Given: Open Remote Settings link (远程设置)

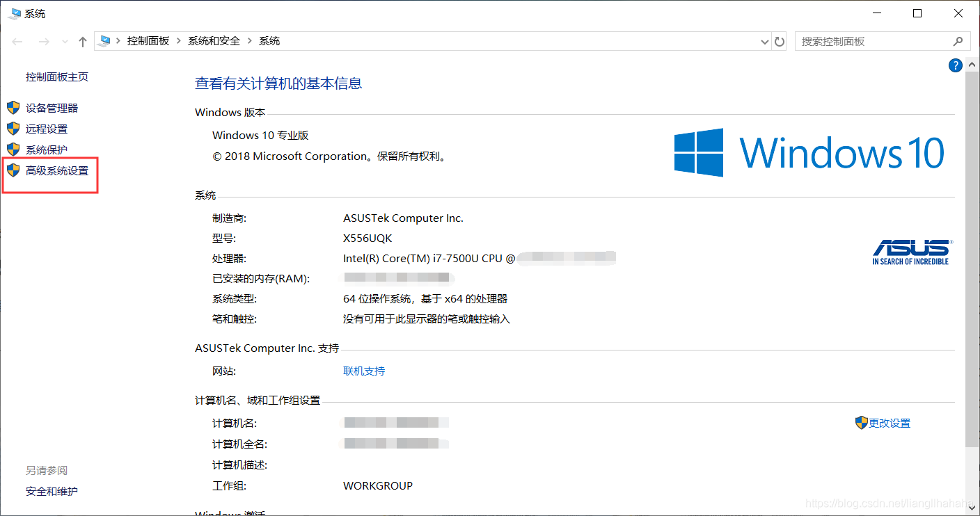Looking at the screenshot, I should [x=47, y=129].
